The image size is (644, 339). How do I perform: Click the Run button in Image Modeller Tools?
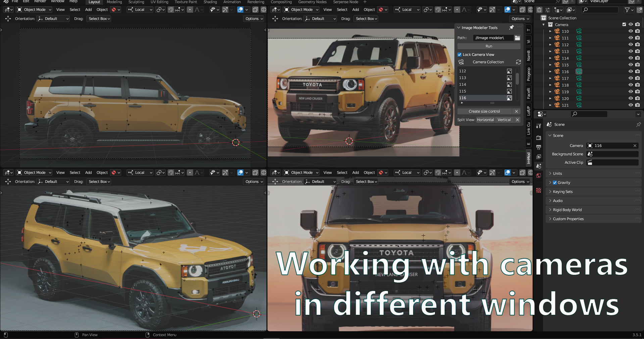tap(489, 46)
